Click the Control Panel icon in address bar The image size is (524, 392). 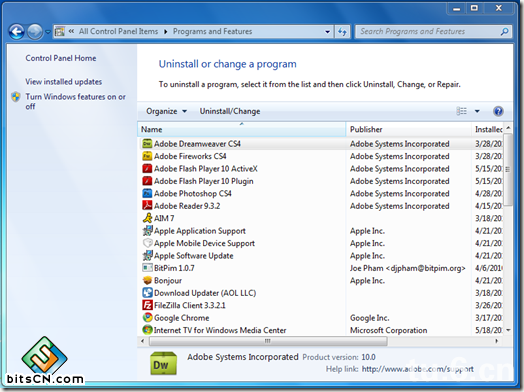[59, 31]
